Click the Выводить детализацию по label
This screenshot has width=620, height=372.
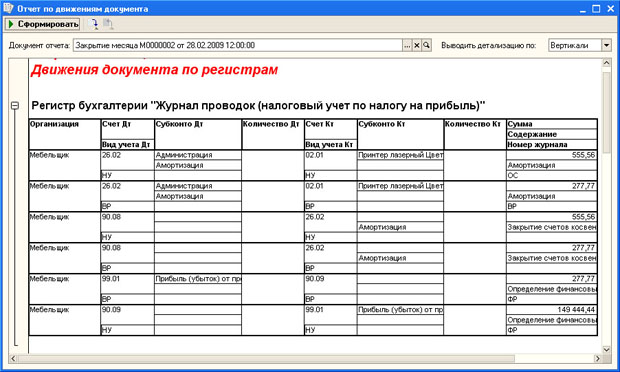[489, 45]
